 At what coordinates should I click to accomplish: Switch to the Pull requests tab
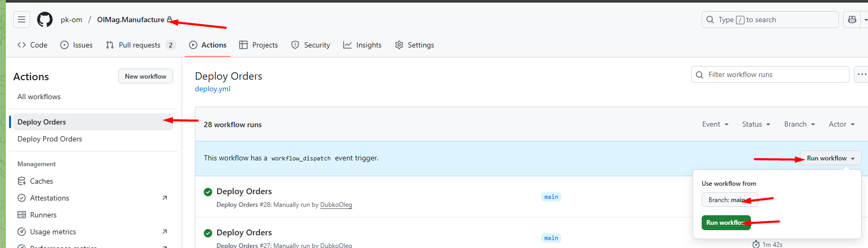(139, 45)
